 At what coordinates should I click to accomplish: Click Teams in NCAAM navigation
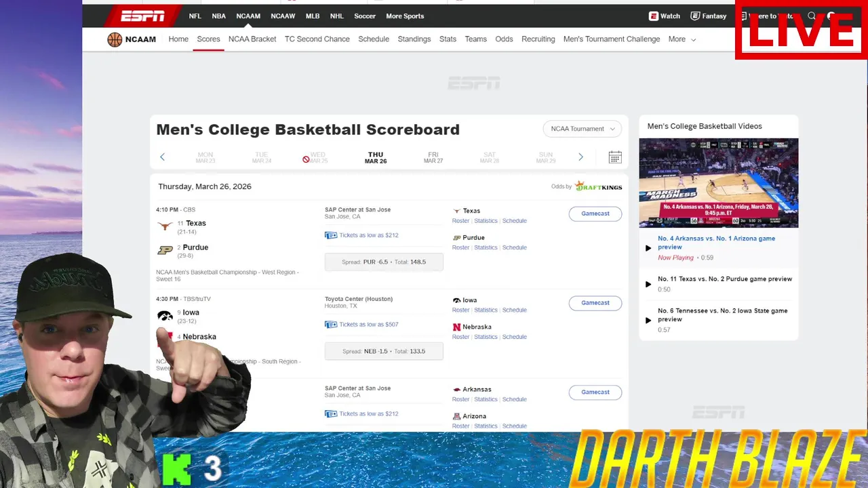[x=475, y=39]
